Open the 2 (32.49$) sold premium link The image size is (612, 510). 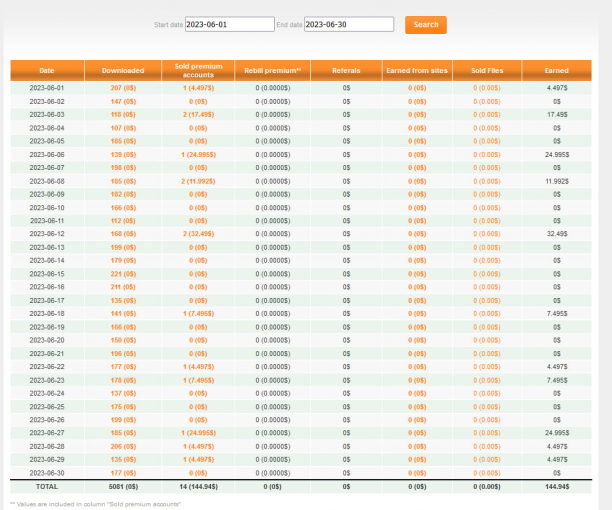198,234
